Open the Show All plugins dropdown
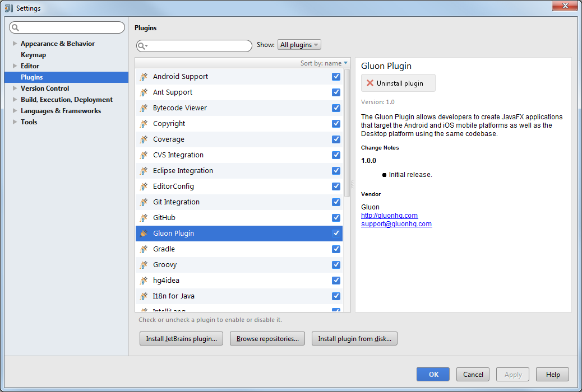Screen dimensions: 582x392 coord(299,45)
